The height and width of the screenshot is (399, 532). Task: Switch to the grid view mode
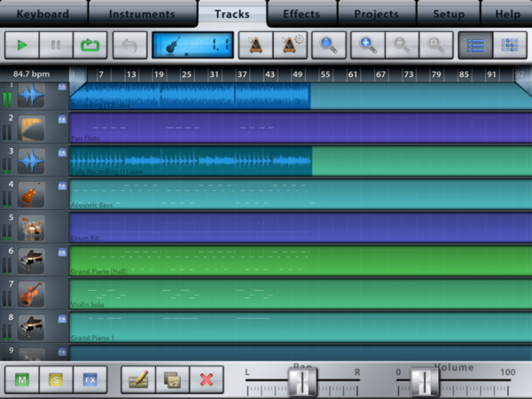[506, 45]
